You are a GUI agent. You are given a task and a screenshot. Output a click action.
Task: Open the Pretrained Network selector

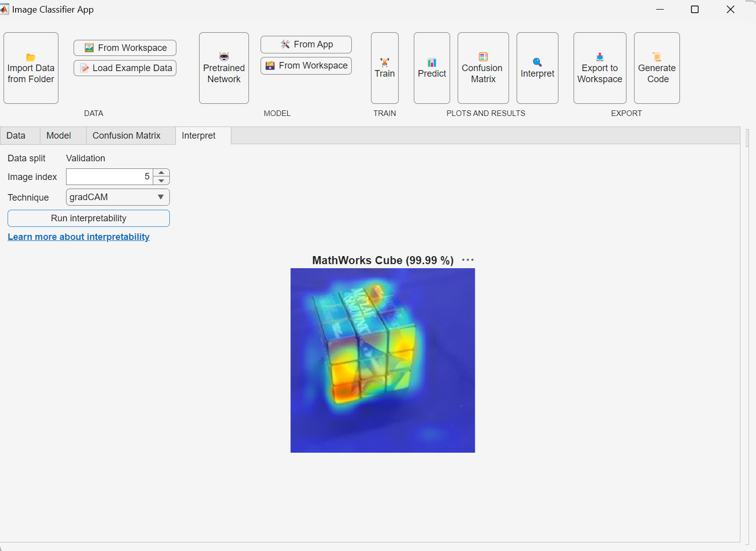click(x=224, y=68)
